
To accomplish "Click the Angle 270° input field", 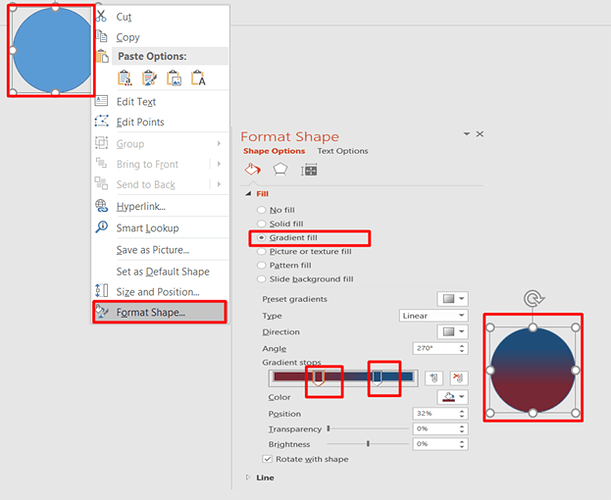I will (x=435, y=348).
